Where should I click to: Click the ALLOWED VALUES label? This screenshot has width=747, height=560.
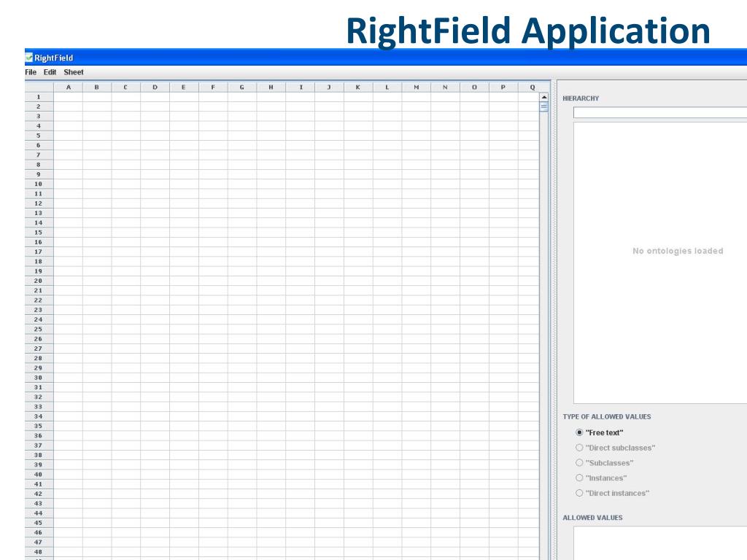coord(592,518)
